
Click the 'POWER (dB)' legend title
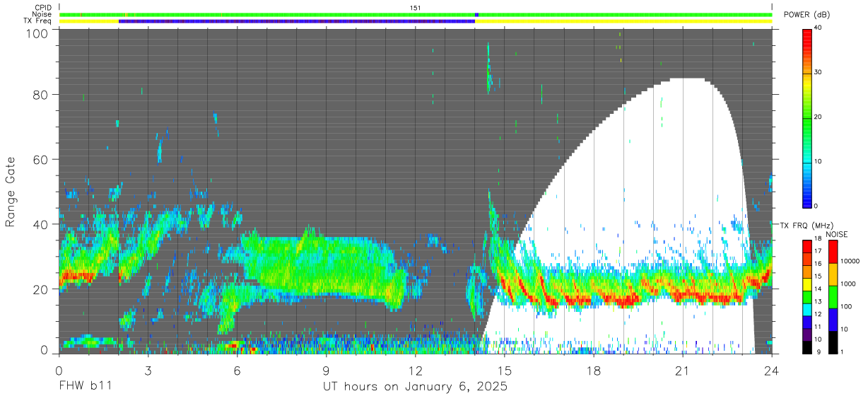pyautogui.click(x=808, y=14)
